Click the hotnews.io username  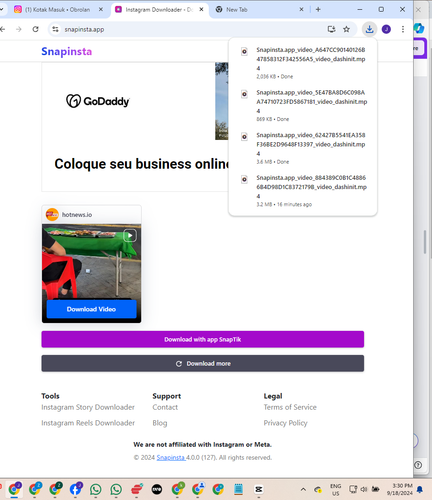pyautogui.click(x=77, y=215)
